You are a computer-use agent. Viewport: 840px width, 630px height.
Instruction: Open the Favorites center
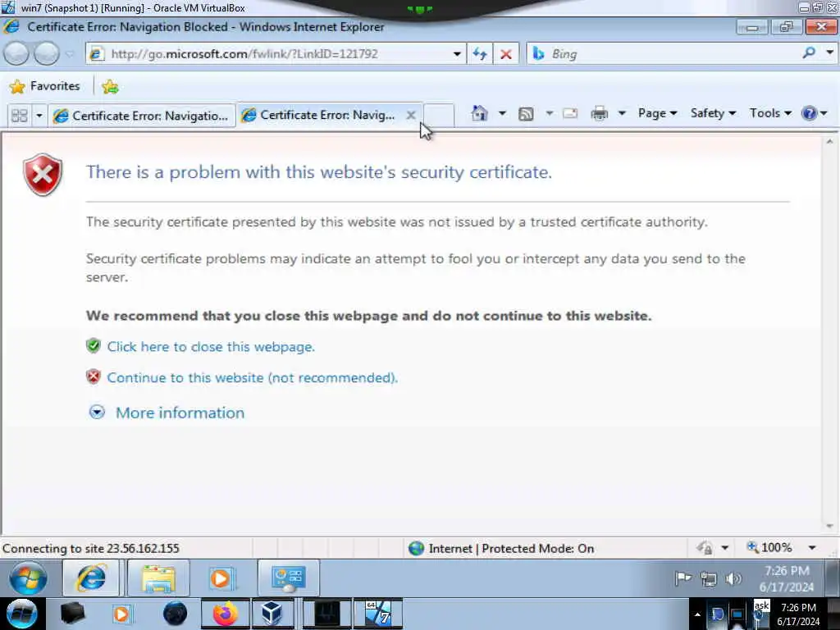pyautogui.click(x=44, y=86)
